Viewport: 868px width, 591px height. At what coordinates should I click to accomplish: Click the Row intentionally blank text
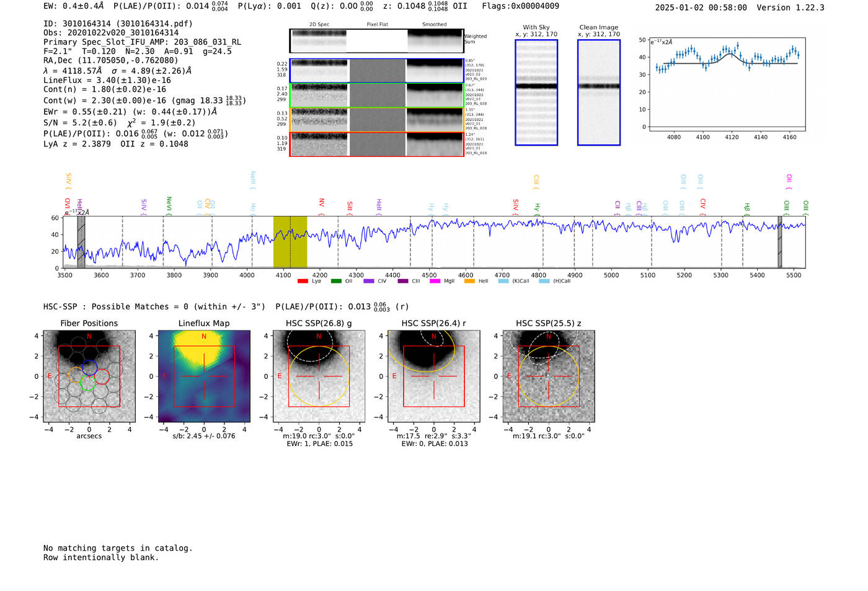pos(101,558)
